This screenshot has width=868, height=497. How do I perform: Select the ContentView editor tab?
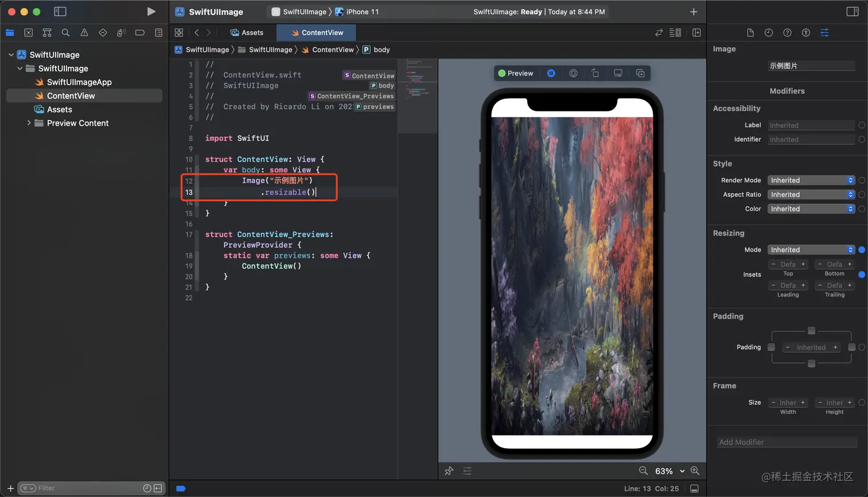316,33
